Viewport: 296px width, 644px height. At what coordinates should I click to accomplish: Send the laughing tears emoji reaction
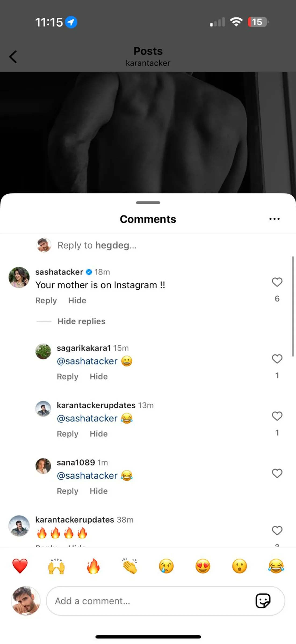[276, 566]
